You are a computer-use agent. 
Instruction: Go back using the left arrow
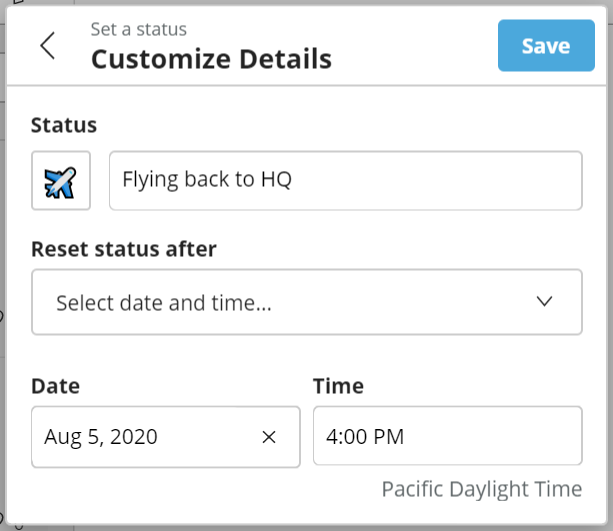click(47, 46)
